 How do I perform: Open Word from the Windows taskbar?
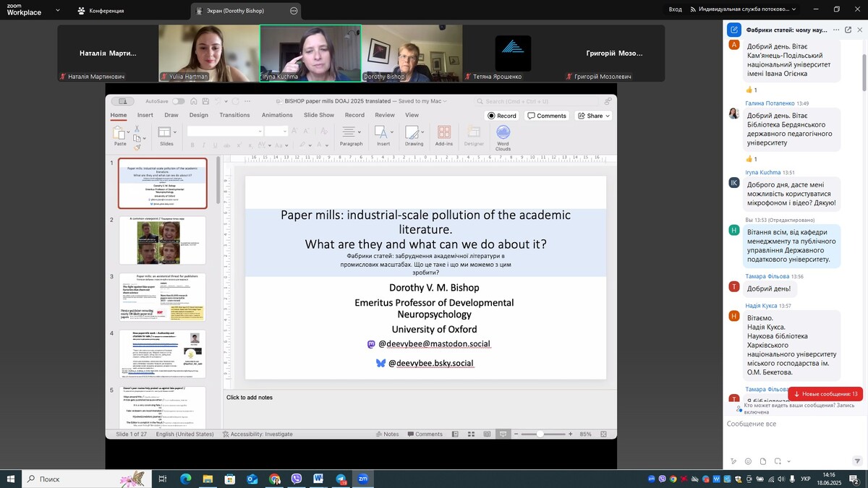coord(318,479)
